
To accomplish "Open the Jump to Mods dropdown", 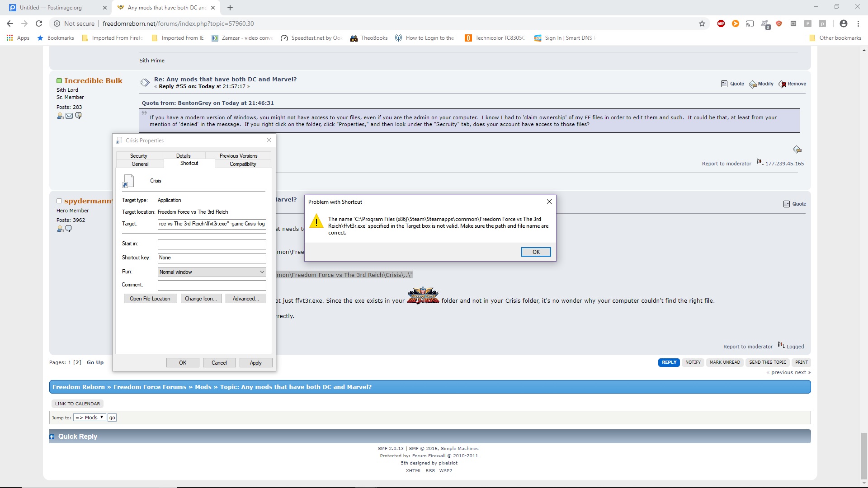I will pos(90,418).
